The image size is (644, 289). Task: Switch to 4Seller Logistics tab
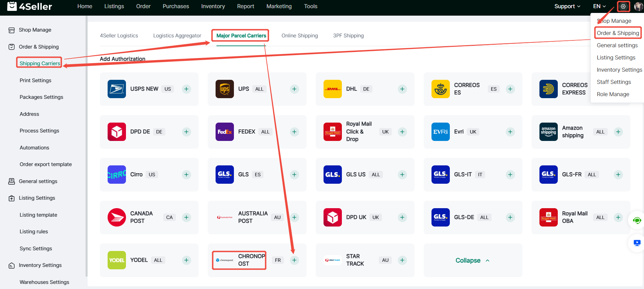(119, 36)
